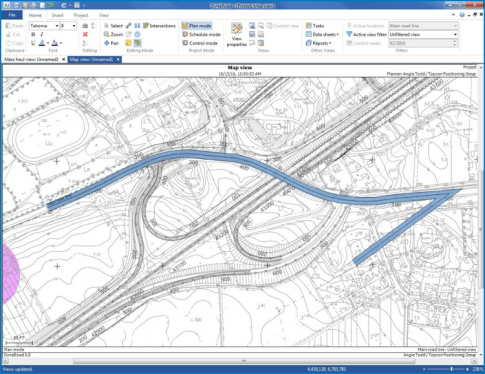
Task: Click the Intersections tool
Action: tap(159, 26)
